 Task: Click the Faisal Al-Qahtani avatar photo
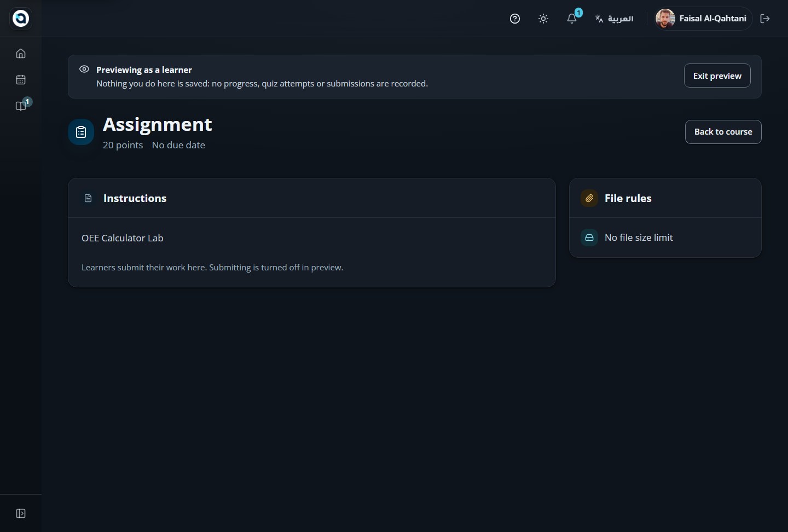[x=665, y=19]
